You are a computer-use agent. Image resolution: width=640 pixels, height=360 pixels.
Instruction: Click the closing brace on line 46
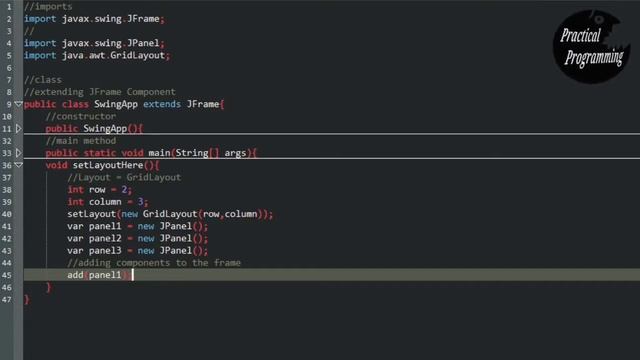(49, 288)
